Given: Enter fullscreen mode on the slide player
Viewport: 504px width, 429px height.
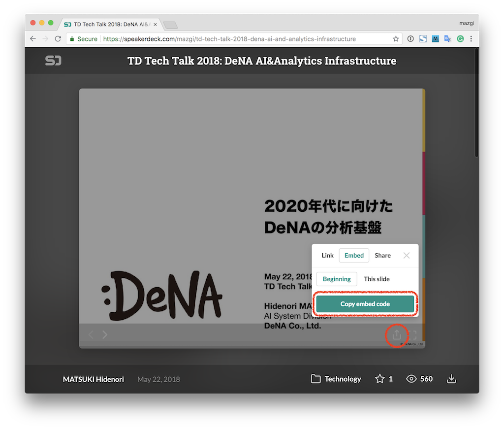Looking at the screenshot, I should 412,335.
